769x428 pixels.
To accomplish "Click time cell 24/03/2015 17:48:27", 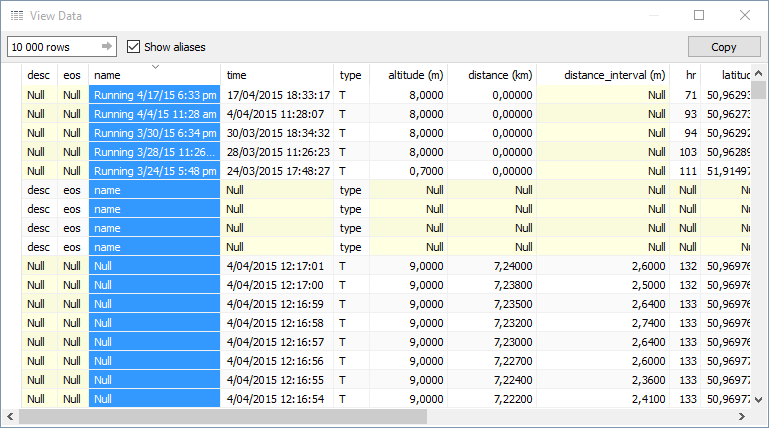I will point(277,171).
